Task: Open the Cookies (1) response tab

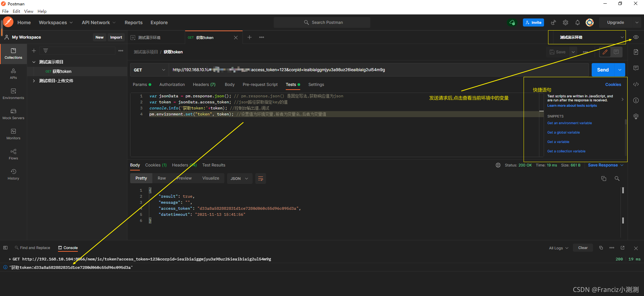Action: point(156,165)
